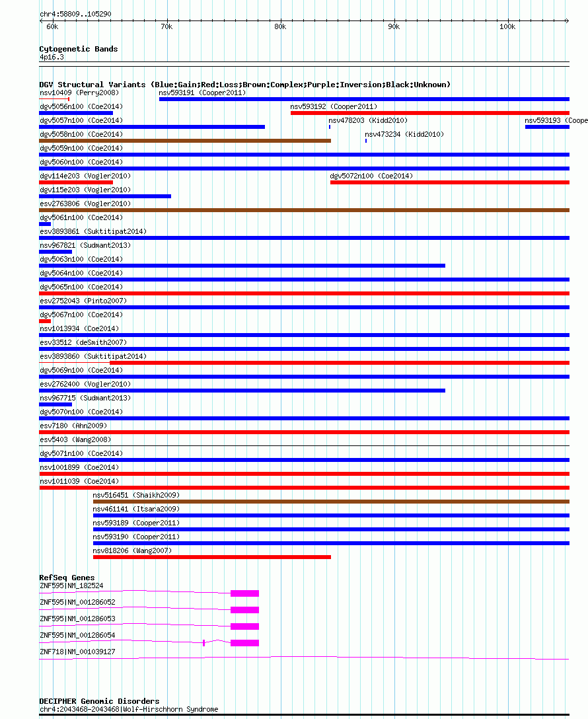Select ZNF595|NM_001286053 transcript label
The height and width of the screenshot is (719, 588).
click(x=77, y=619)
